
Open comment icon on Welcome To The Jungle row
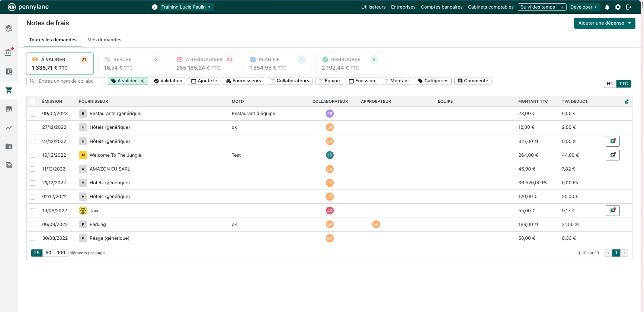tap(613, 155)
